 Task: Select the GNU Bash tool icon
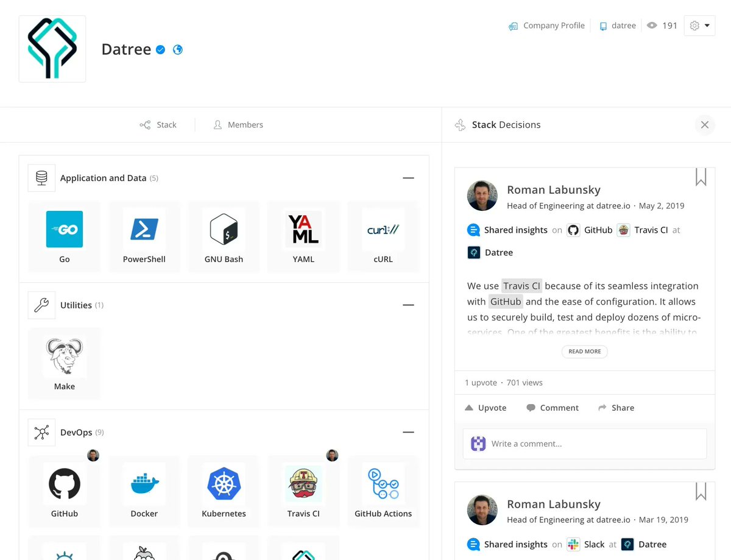(224, 229)
